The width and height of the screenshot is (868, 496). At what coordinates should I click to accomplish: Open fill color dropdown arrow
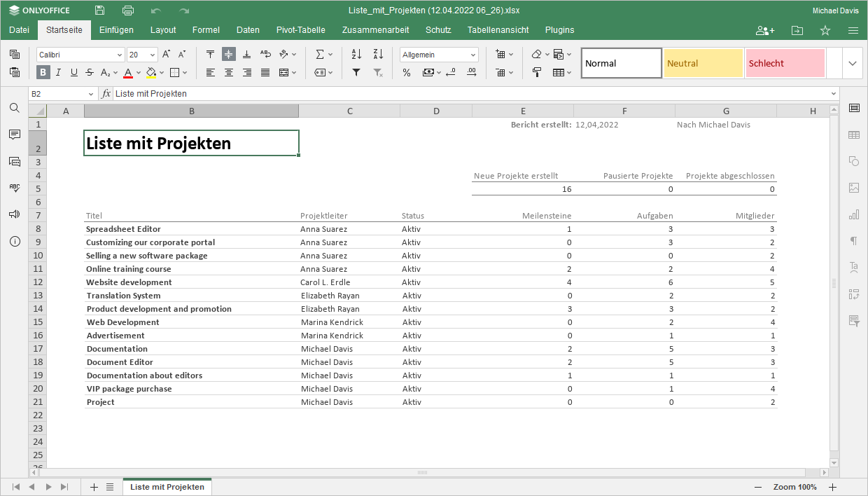[162, 72]
